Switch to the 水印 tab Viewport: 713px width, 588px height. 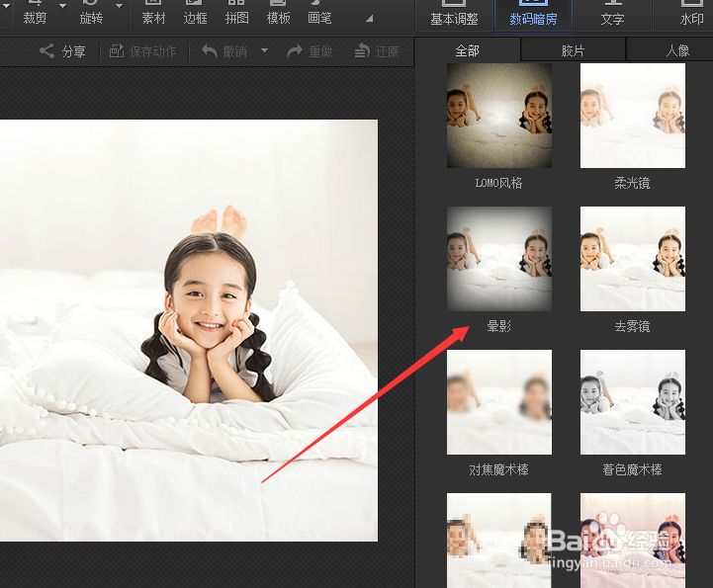pyautogui.click(x=691, y=15)
